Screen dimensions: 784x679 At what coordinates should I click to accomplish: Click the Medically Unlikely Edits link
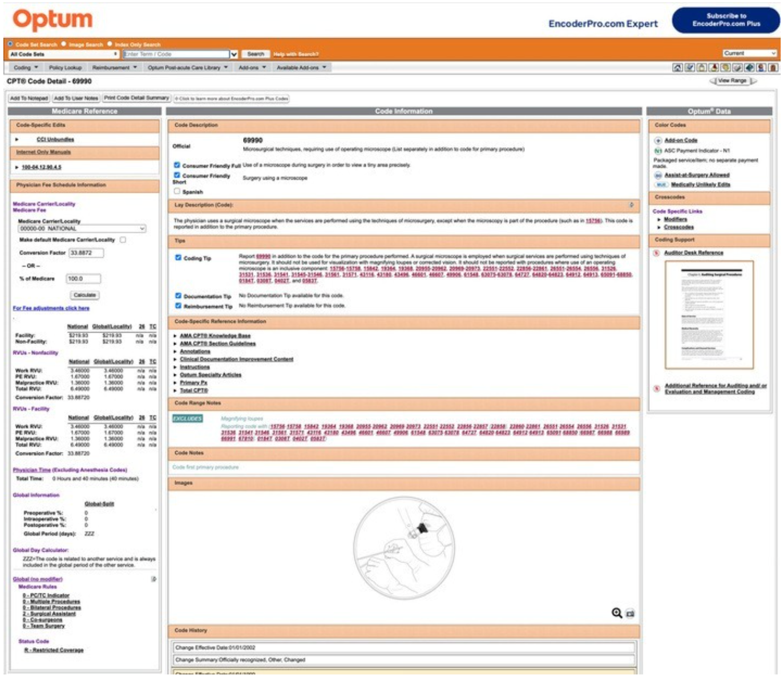coord(700,185)
